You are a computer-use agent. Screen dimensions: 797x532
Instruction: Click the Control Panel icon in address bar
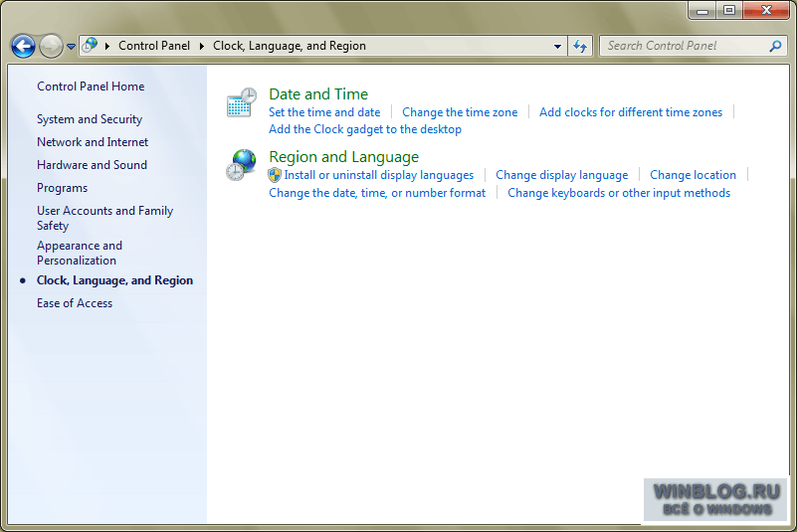click(x=90, y=45)
